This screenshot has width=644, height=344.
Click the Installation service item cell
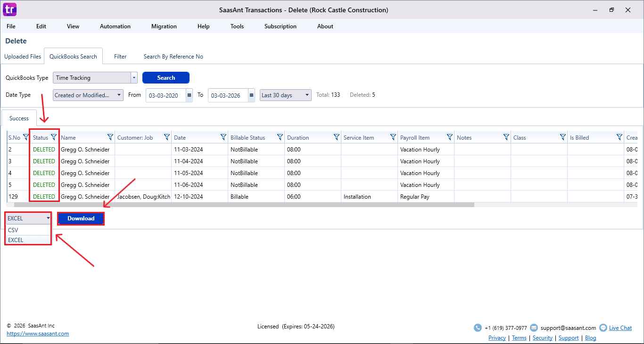(370, 197)
